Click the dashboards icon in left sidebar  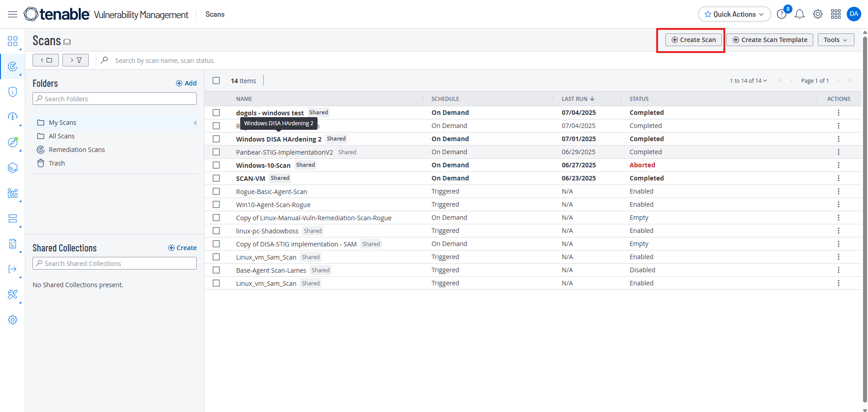point(13,41)
